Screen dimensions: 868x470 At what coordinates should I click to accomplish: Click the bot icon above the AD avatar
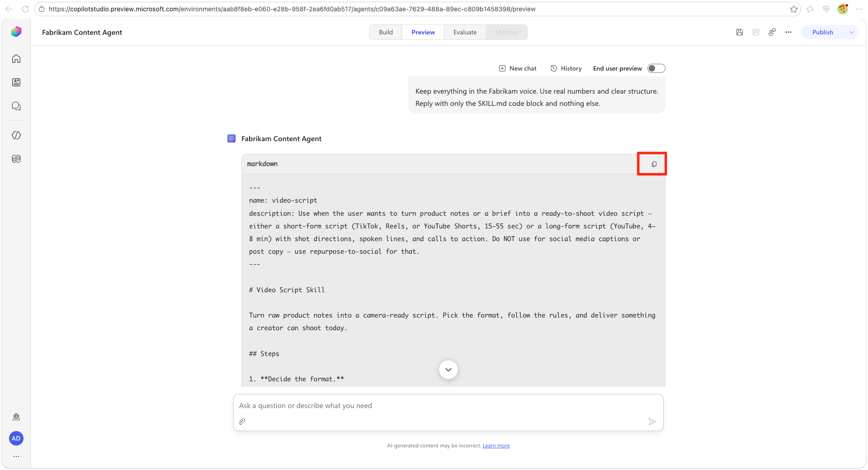[x=16, y=417]
